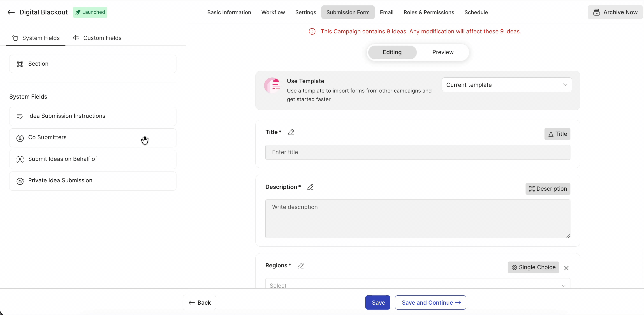Click the Idea Submission Instructions icon
644x315 pixels.
20,116
